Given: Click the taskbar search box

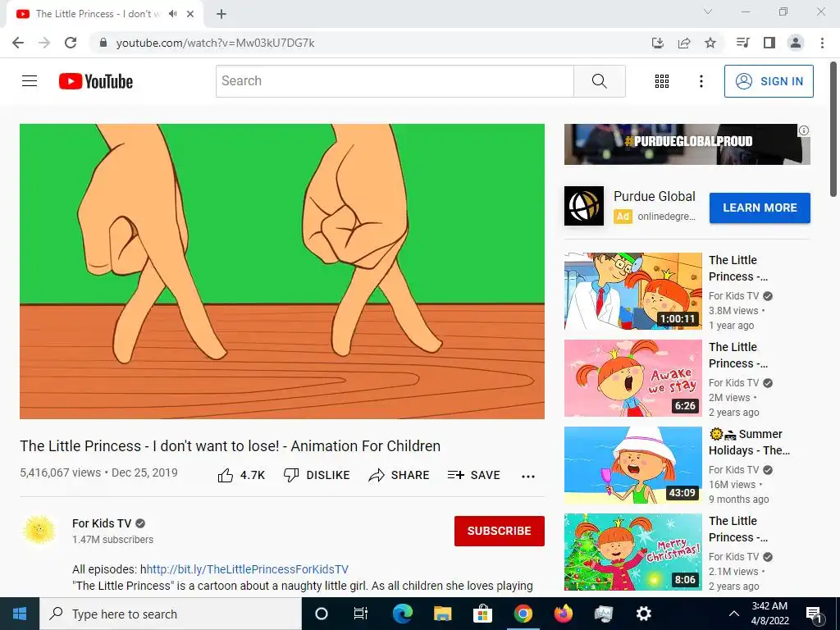Looking at the screenshot, I should tap(171, 614).
